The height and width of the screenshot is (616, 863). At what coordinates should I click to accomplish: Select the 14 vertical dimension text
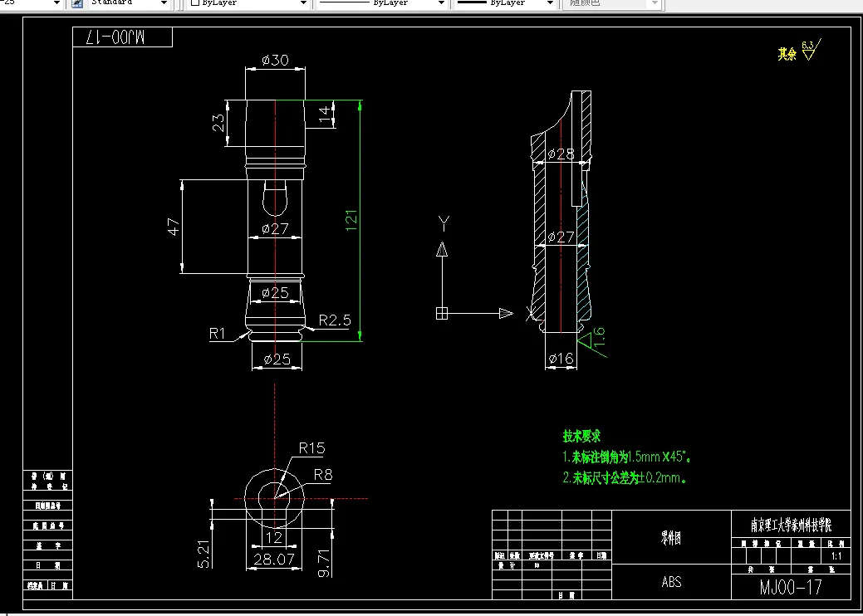pos(326,115)
